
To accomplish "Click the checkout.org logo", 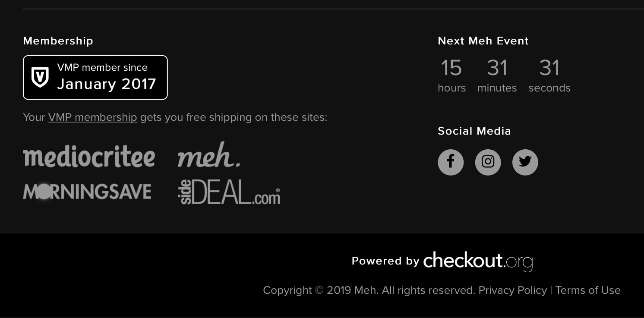I will coord(478,261).
